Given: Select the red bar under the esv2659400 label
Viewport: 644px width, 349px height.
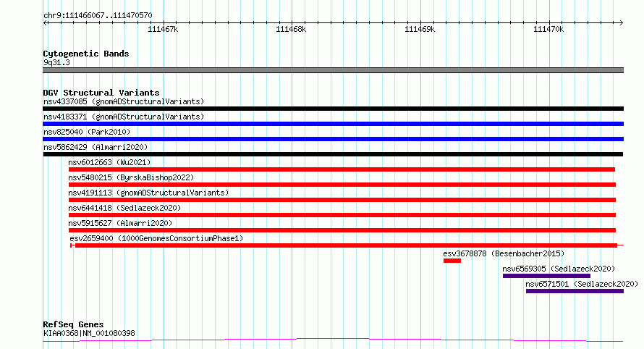Looking at the screenshot, I should (346, 245).
